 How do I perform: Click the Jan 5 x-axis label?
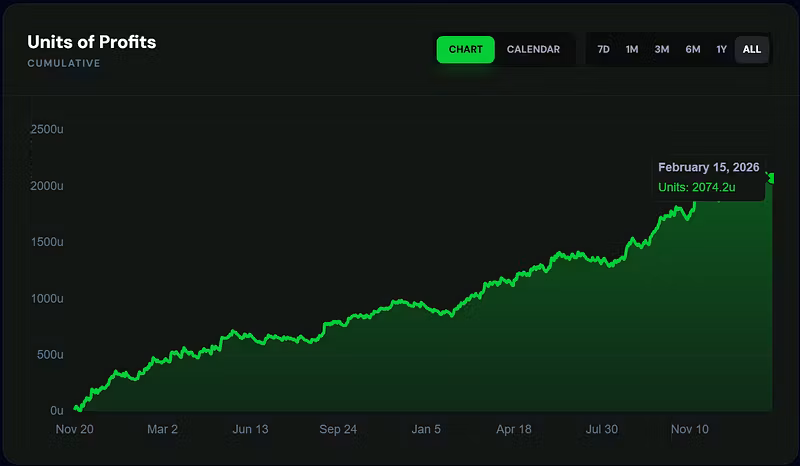coord(426,429)
